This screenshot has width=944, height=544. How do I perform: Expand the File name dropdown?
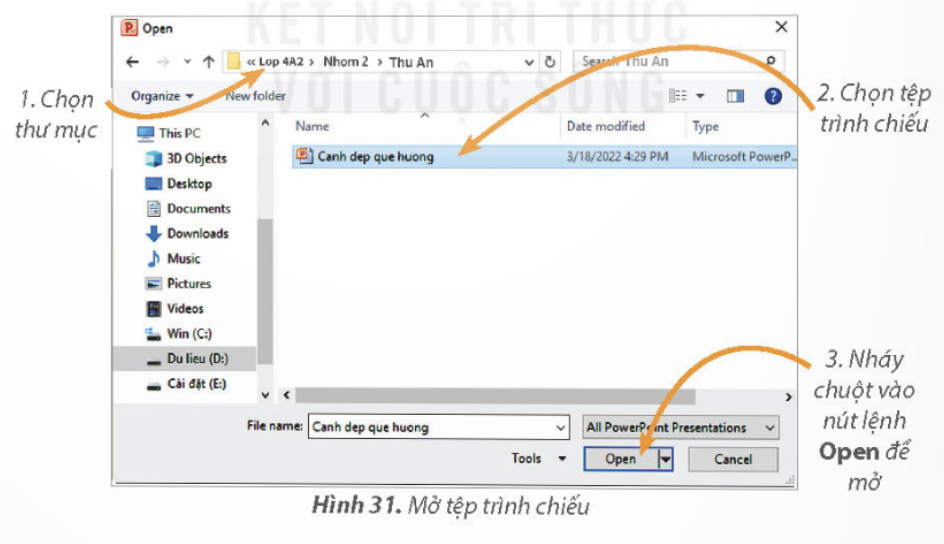click(x=560, y=427)
